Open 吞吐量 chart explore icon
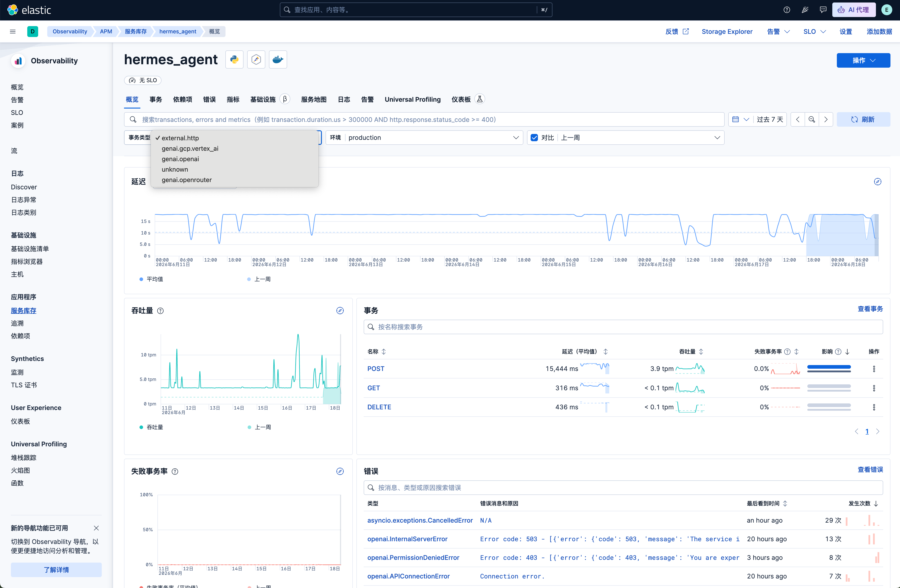Image resolution: width=900 pixels, height=588 pixels. pyautogui.click(x=340, y=311)
